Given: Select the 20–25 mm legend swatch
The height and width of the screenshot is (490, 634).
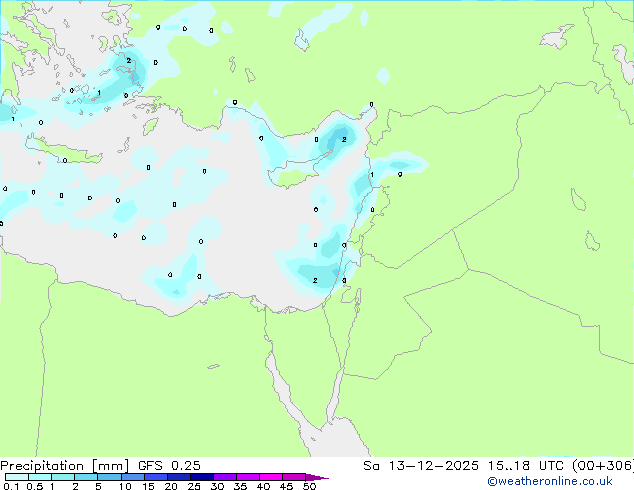Looking at the screenshot, I should (178, 477).
